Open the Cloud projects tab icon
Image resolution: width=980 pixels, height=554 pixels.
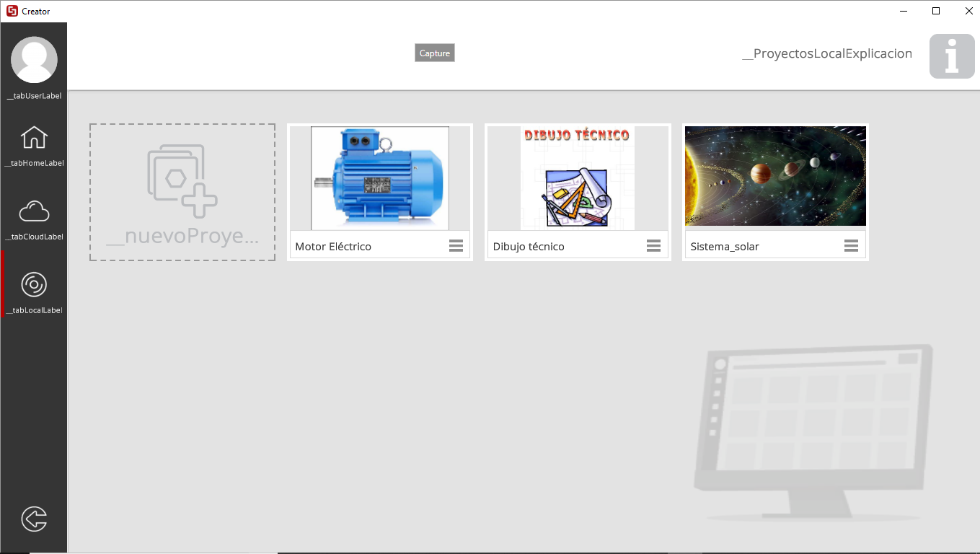(x=34, y=211)
